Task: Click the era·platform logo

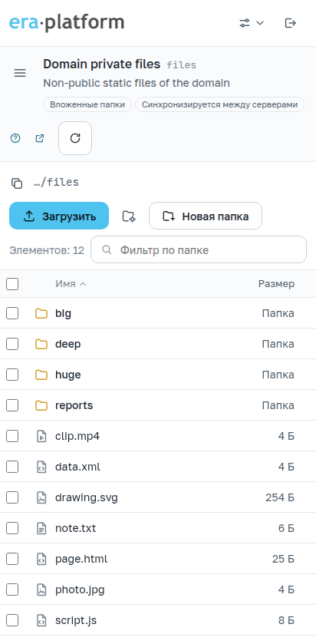Action: 67,22
